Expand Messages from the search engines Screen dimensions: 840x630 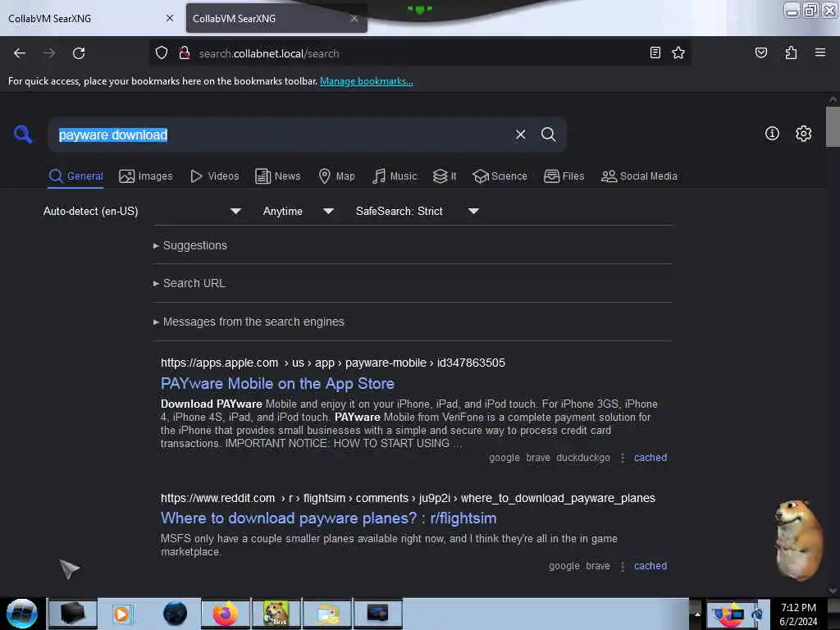(x=249, y=322)
